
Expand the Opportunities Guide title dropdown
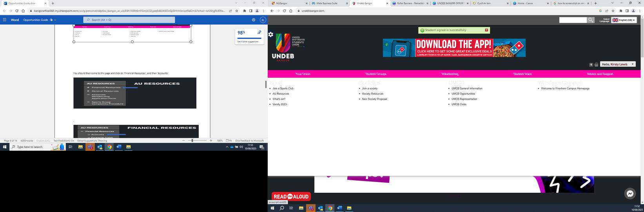tap(55, 20)
